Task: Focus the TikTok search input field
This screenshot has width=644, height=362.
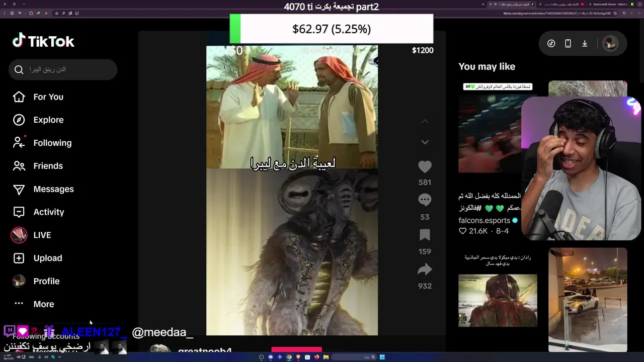Action: [x=63, y=69]
